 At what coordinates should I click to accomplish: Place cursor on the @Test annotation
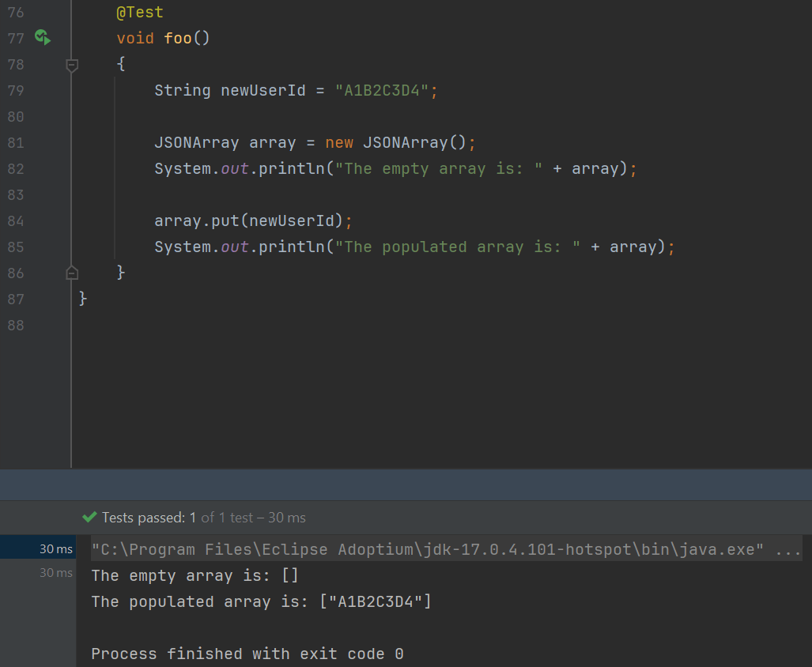[139, 12]
